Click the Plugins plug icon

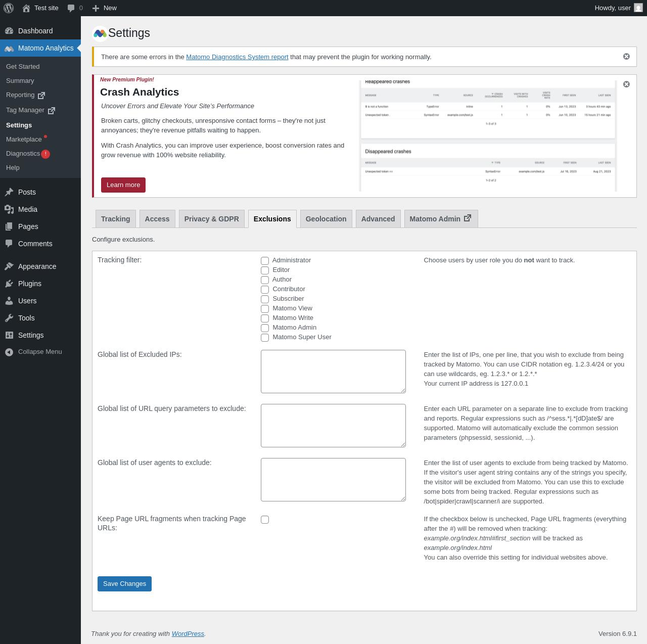click(x=9, y=284)
